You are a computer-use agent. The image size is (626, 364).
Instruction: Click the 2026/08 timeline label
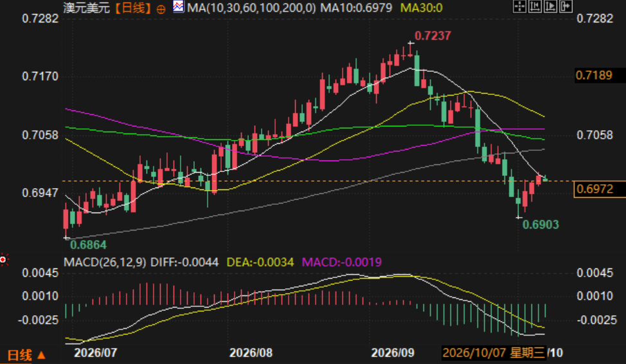click(x=251, y=352)
